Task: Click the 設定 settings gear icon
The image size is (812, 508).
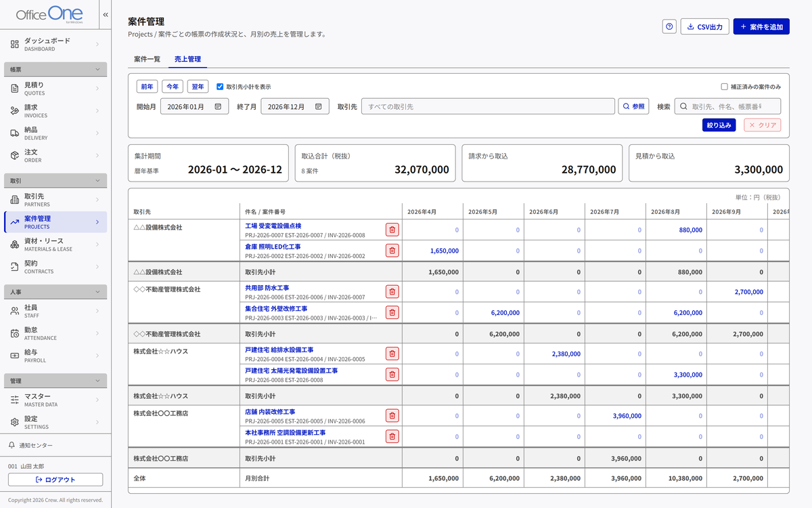Action: (x=15, y=422)
